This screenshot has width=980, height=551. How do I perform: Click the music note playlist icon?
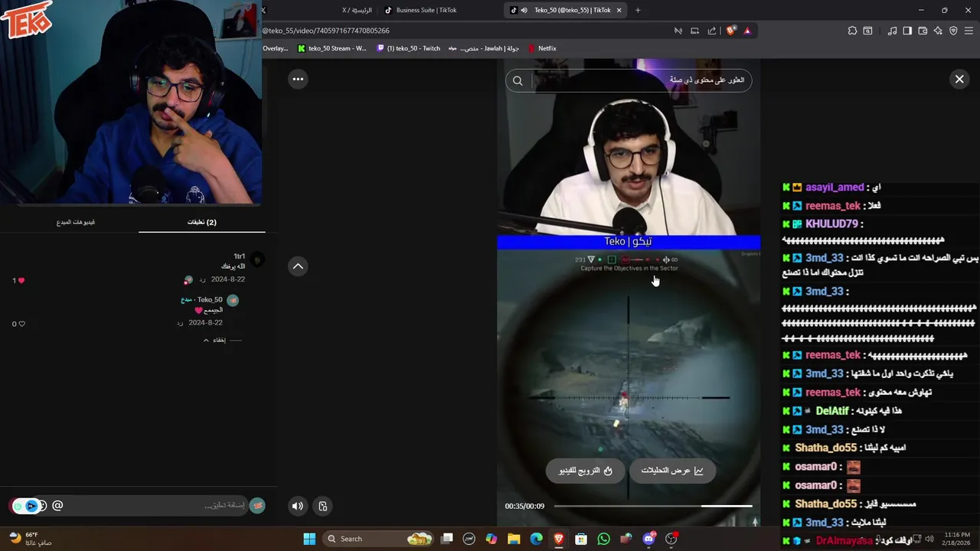click(x=892, y=31)
